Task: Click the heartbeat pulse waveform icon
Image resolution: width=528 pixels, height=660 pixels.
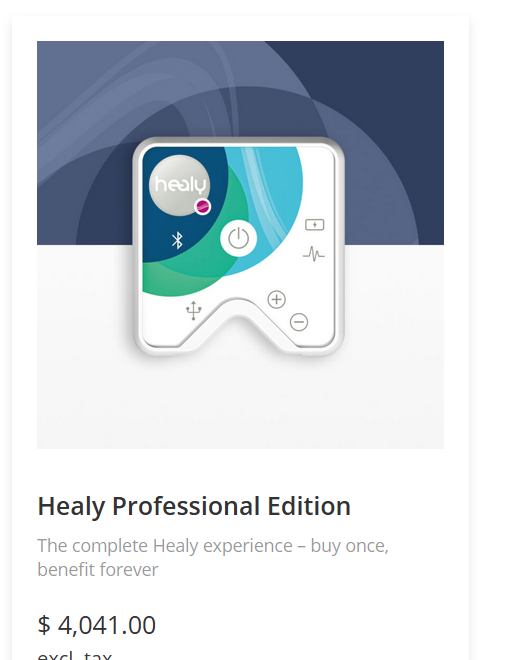Action: click(314, 254)
